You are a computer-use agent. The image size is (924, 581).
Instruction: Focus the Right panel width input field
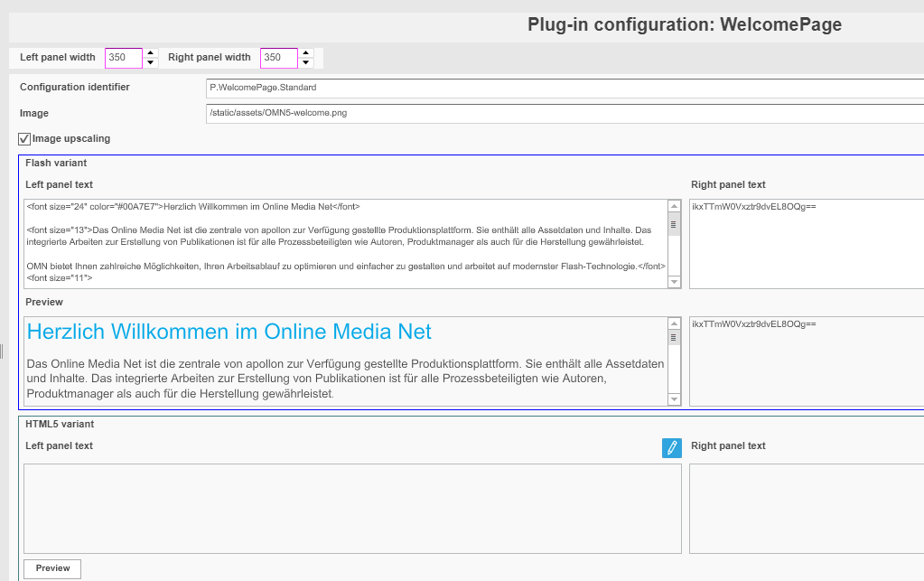tap(279, 58)
